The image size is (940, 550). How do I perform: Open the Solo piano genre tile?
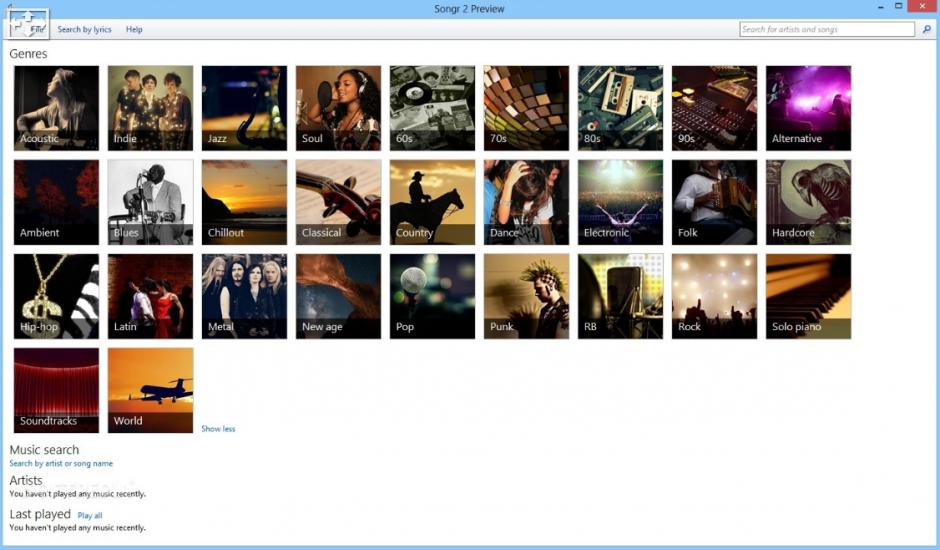coord(808,296)
